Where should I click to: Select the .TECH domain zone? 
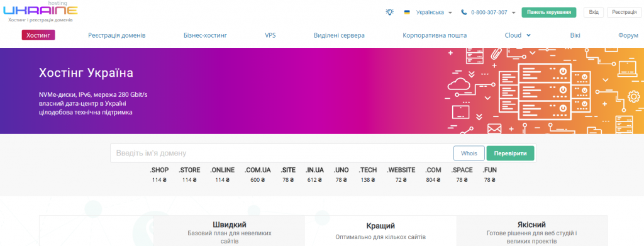[367, 170]
